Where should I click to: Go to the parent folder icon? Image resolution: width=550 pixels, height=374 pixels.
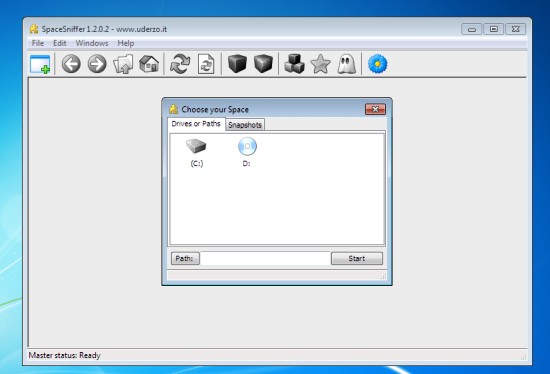coord(123,64)
